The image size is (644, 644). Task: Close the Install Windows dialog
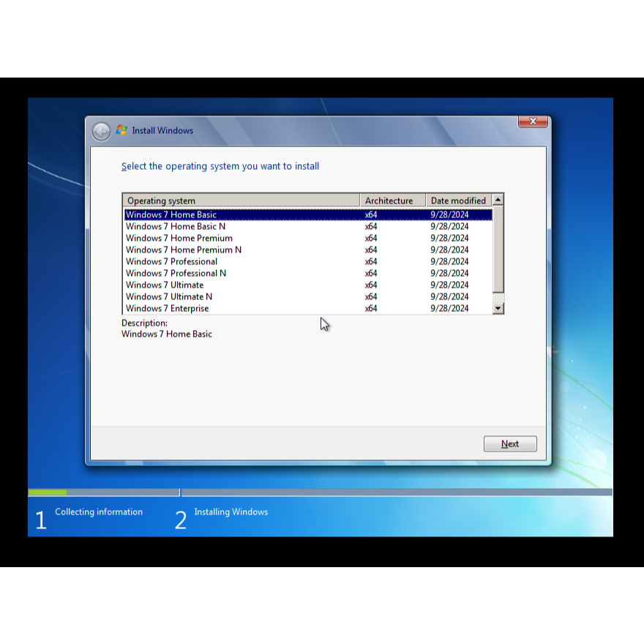[533, 121]
